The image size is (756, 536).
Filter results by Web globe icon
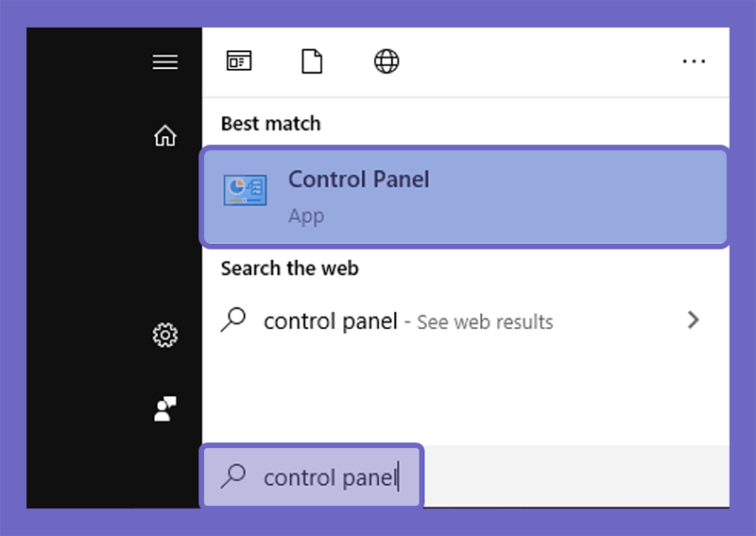pyautogui.click(x=387, y=61)
